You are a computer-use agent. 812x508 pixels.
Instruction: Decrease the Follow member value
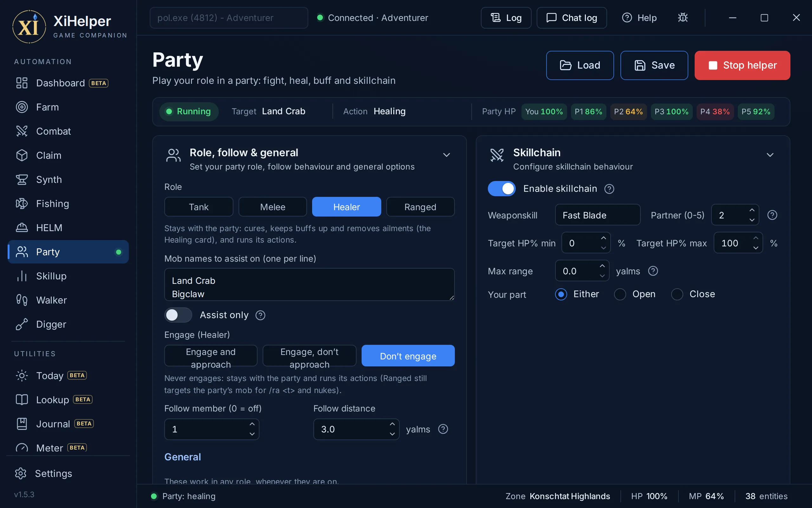(252, 434)
